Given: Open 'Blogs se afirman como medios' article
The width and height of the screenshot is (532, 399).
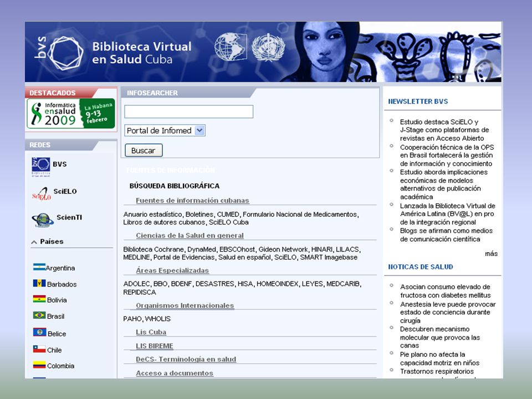Looking at the screenshot, I should click(x=446, y=235).
